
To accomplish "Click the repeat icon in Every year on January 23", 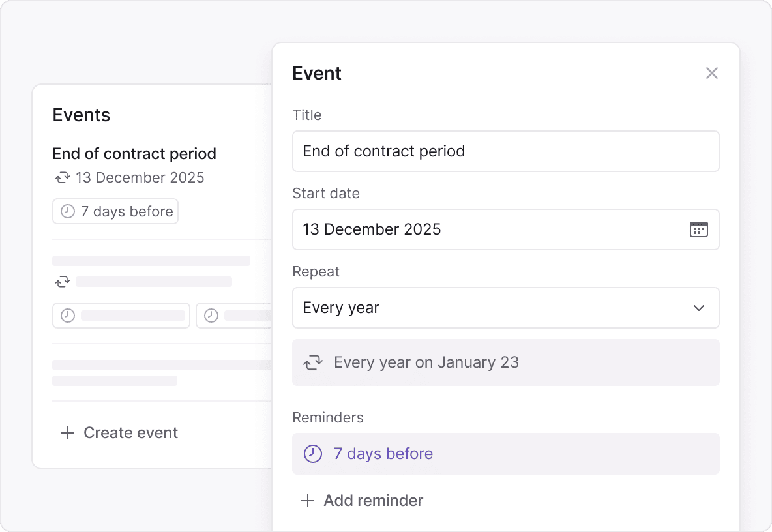I will 313,362.
